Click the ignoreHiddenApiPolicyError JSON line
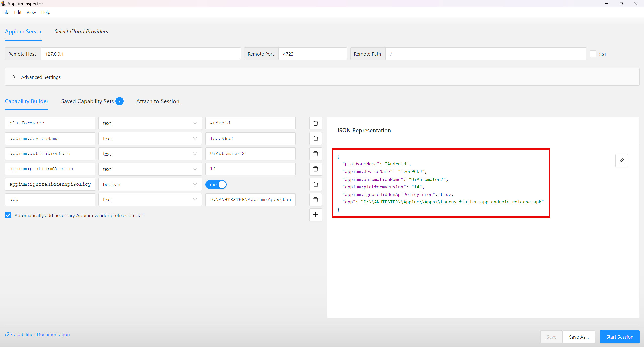The width and height of the screenshot is (644, 347). pyautogui.click(x=398, y=194)
